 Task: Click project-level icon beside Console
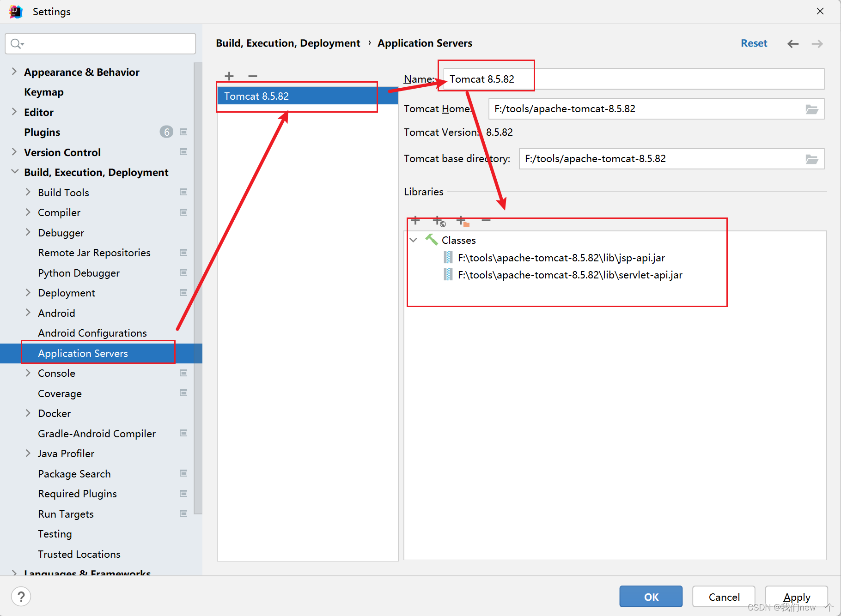pyautogui.click(x=183, y=373)
